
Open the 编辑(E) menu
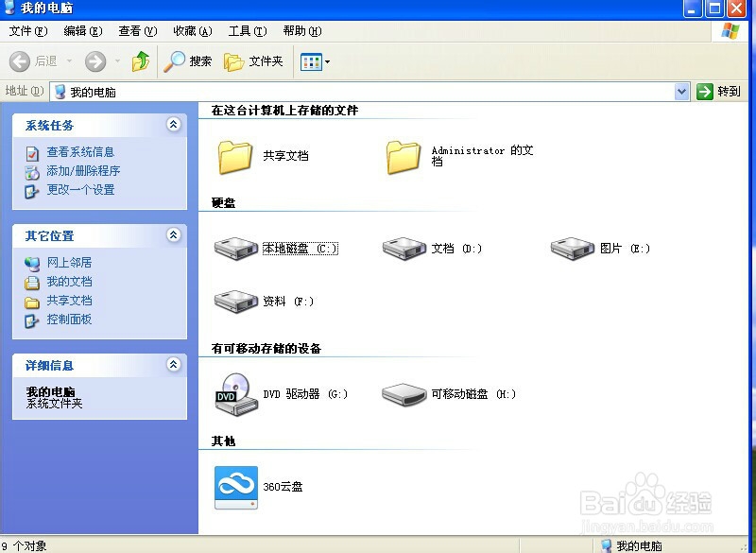(83, 31)
